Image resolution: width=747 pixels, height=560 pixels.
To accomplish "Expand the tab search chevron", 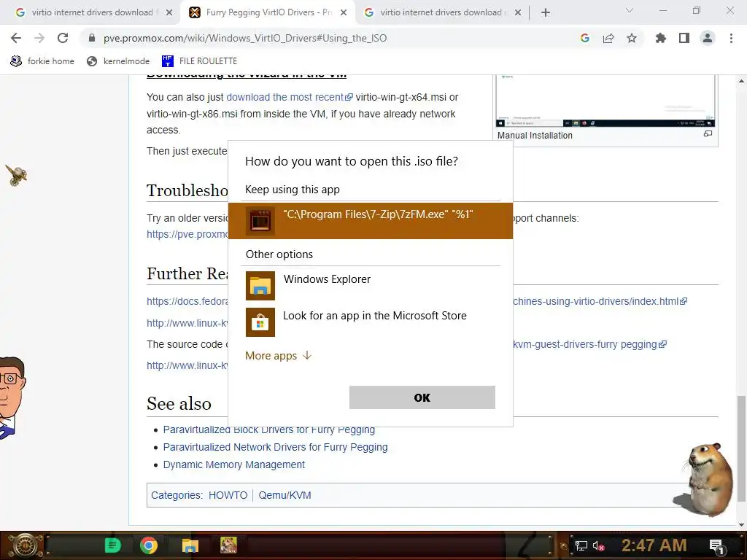I will click(x=630, y=10).
